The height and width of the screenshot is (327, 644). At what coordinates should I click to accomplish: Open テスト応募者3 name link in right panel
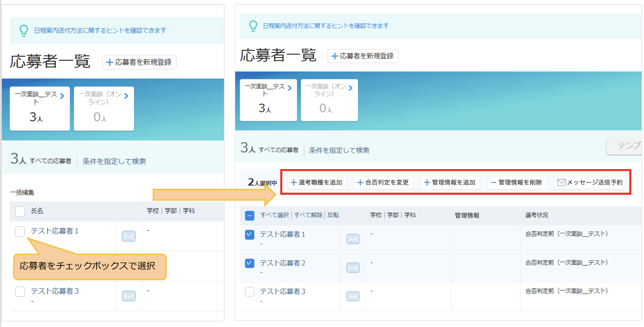click(x=283, y=291)
